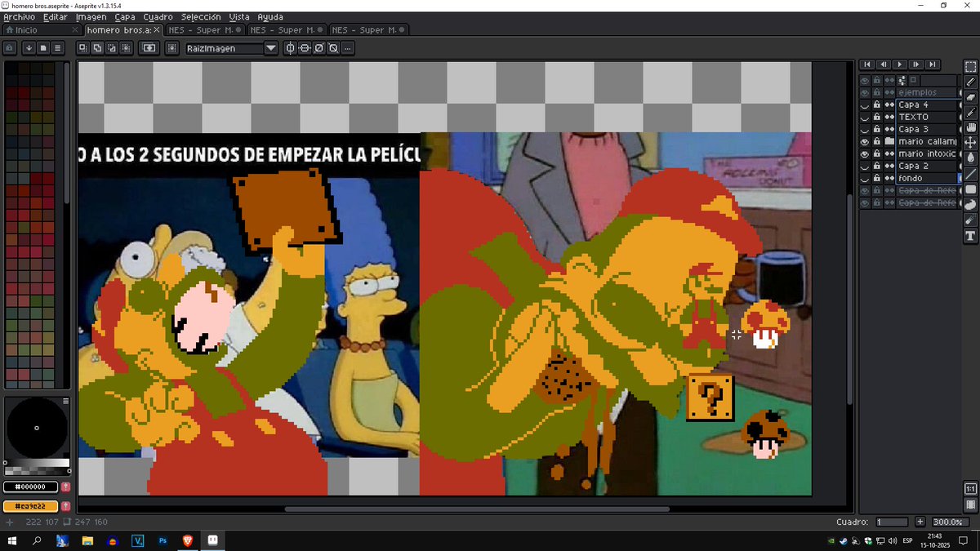Screen dimensions: 980x551
Task: Open File Explorer from taskbar
Action: [87, 540]
